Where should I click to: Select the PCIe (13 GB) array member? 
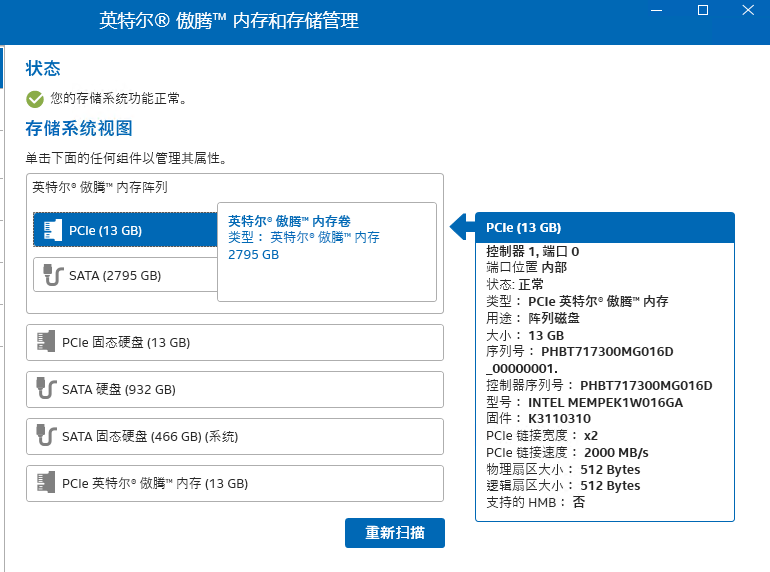pyautogui.click(x=125, y=230)
